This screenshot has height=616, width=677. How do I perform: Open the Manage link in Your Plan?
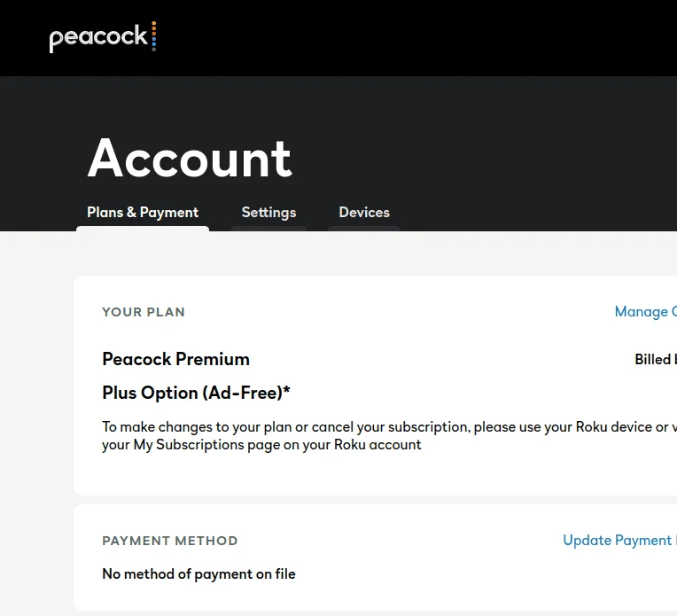(645, 311)
